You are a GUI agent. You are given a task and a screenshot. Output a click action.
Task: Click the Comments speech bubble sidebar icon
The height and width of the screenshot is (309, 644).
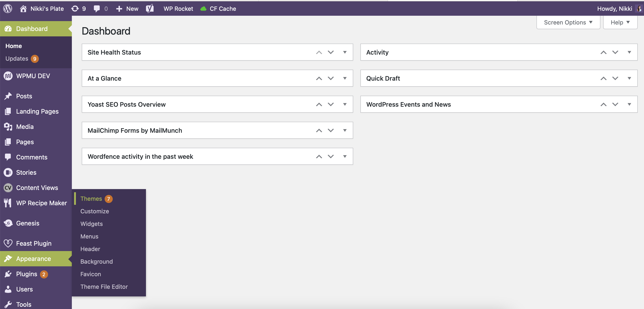(8, 157)
